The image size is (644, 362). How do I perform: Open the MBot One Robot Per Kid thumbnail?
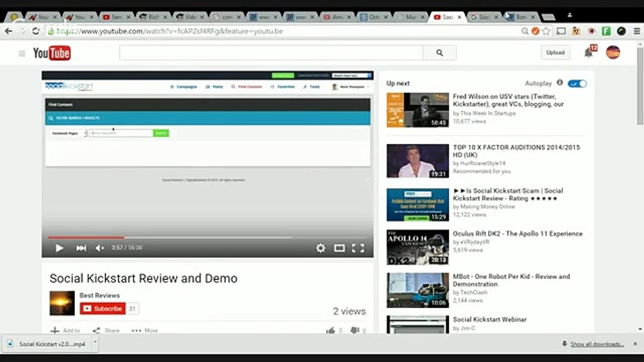coord(418,290)
